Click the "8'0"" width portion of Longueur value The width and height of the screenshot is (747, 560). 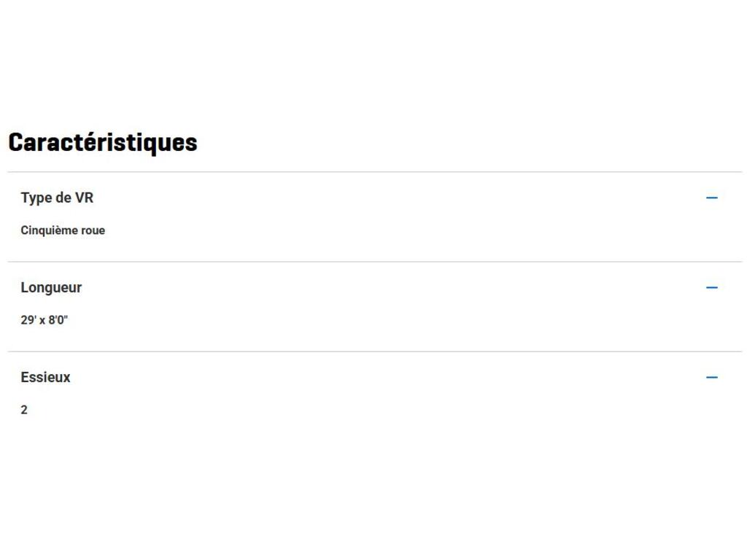click(58, 320)
